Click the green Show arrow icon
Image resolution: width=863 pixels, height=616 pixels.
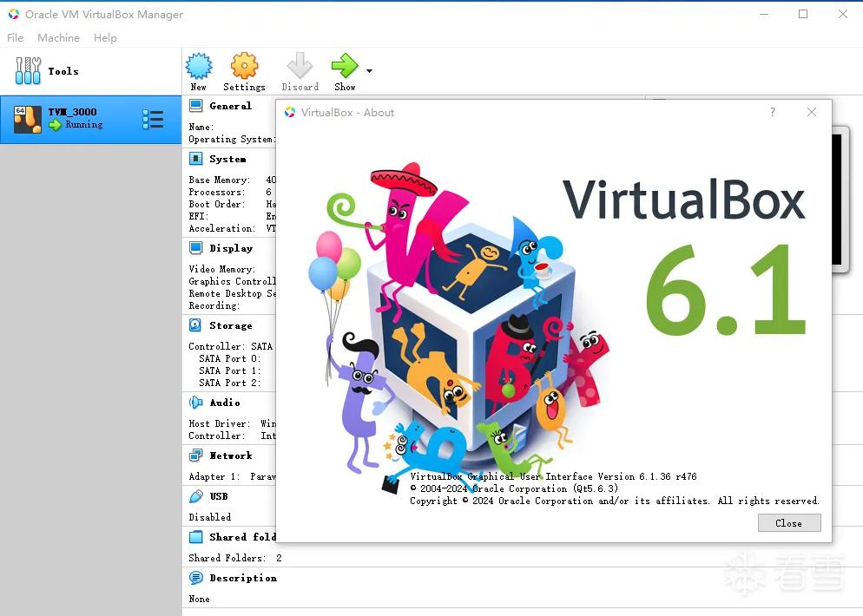[345, 66]
